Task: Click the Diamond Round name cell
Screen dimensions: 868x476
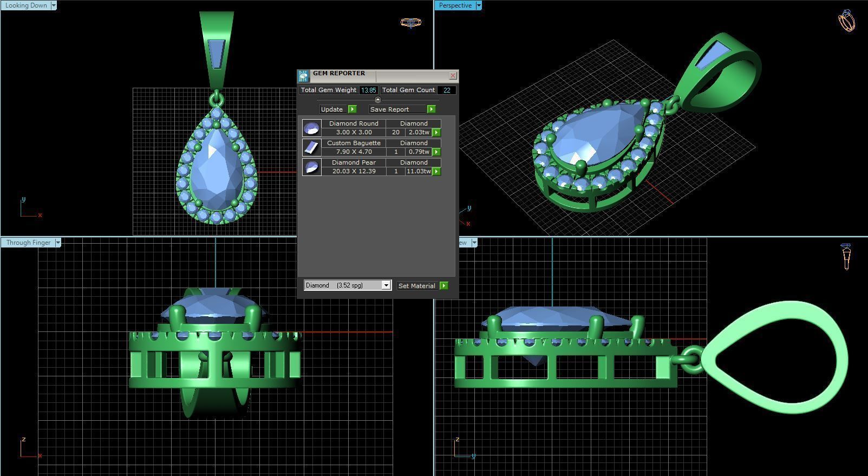Action: pyautogui.click(x=354, y=123)
